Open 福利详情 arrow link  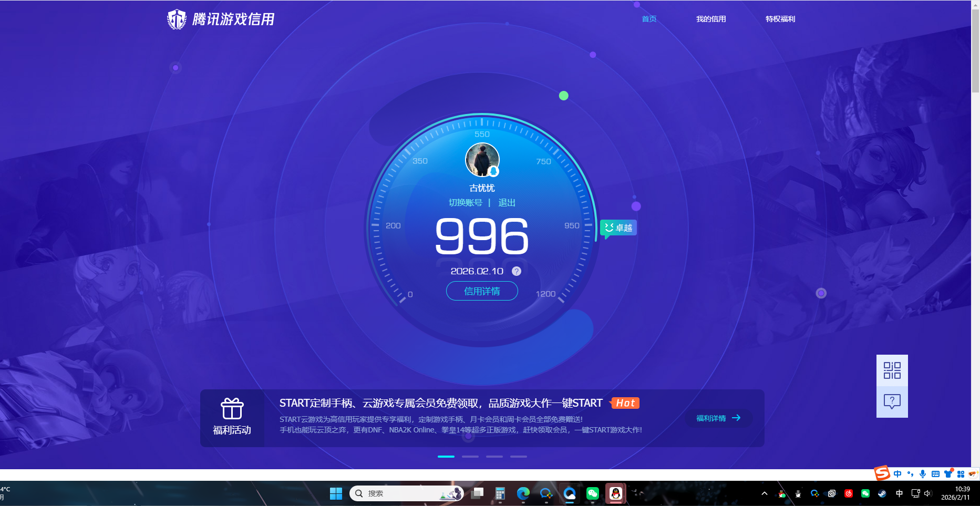point(718,418)
